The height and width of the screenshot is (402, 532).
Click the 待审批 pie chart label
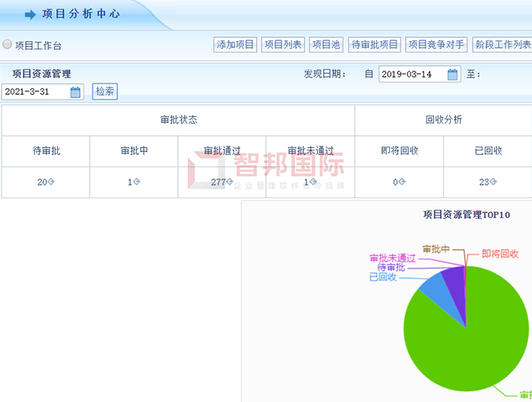[x=391, y=267]
